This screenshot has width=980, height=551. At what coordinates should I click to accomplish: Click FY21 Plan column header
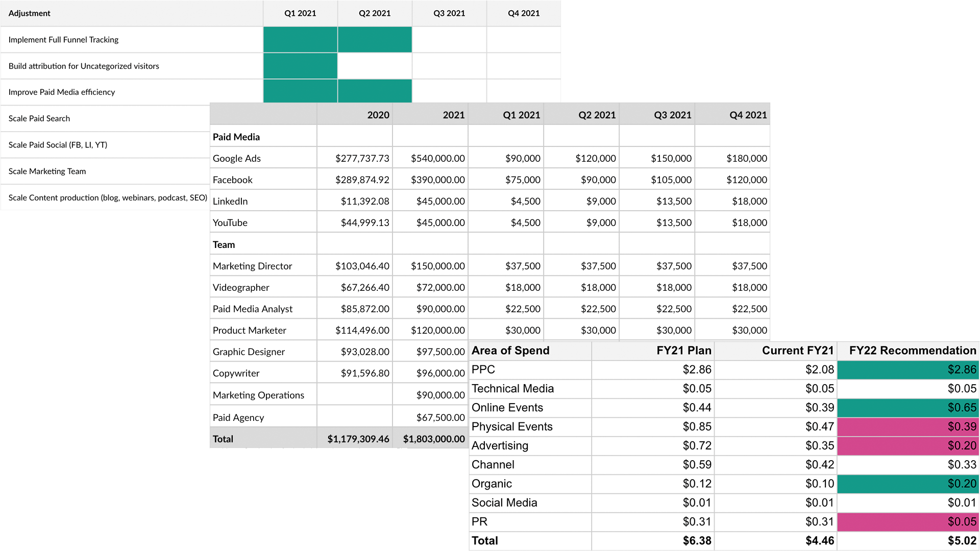tap(683, 350)
